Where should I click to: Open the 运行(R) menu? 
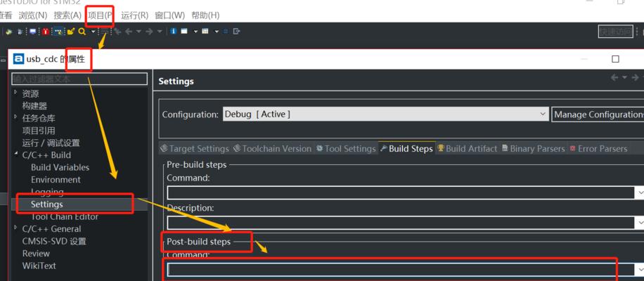pyautogui.click(x=134, y=15)
